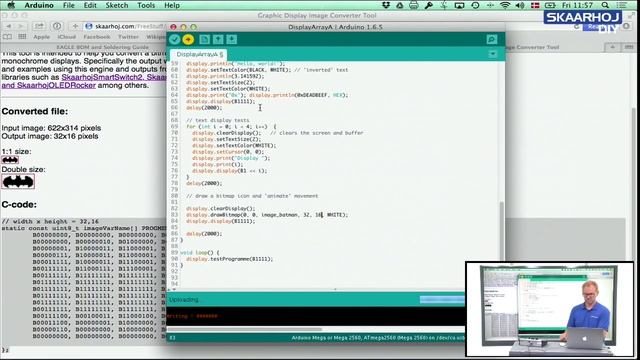The width and height of the screenshot is (640, 360).
Task: Show all Safari tabs overview icon
Action: pos(629,47)
